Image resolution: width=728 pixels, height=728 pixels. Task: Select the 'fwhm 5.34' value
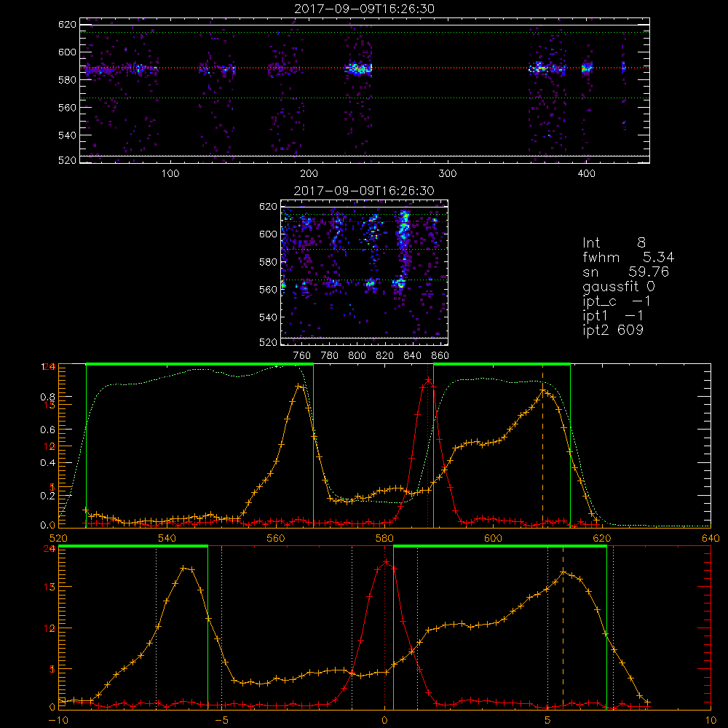click(628, 257)
